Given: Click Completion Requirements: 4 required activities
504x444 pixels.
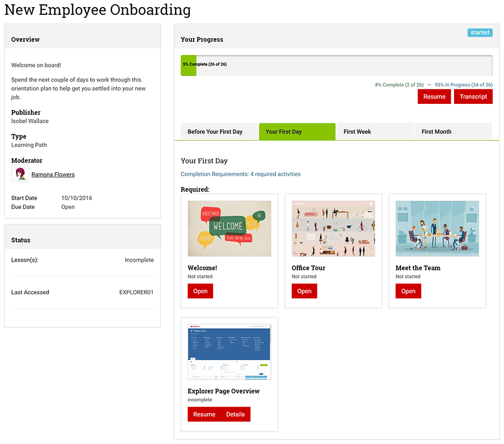Looking at the screenshot, I should click(x=240, y=174).
